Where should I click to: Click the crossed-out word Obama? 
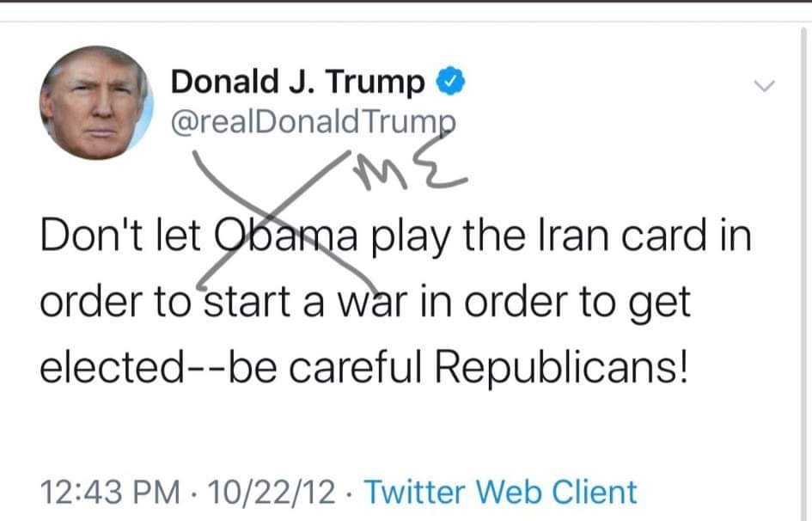click(x=286, y=236)
